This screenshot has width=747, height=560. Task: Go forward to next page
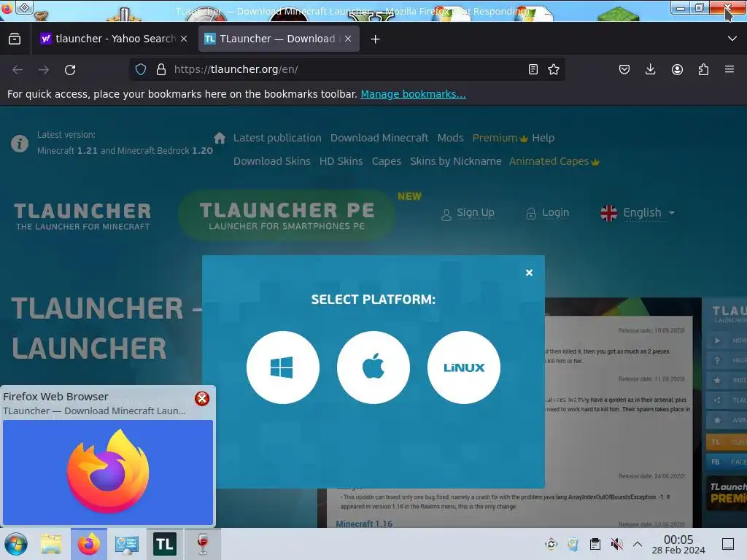44,69
